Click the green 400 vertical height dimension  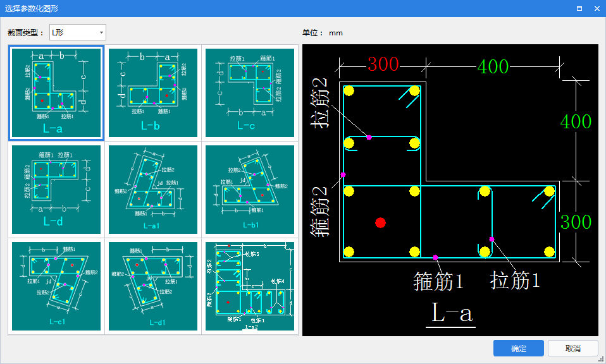click(576, 122)
